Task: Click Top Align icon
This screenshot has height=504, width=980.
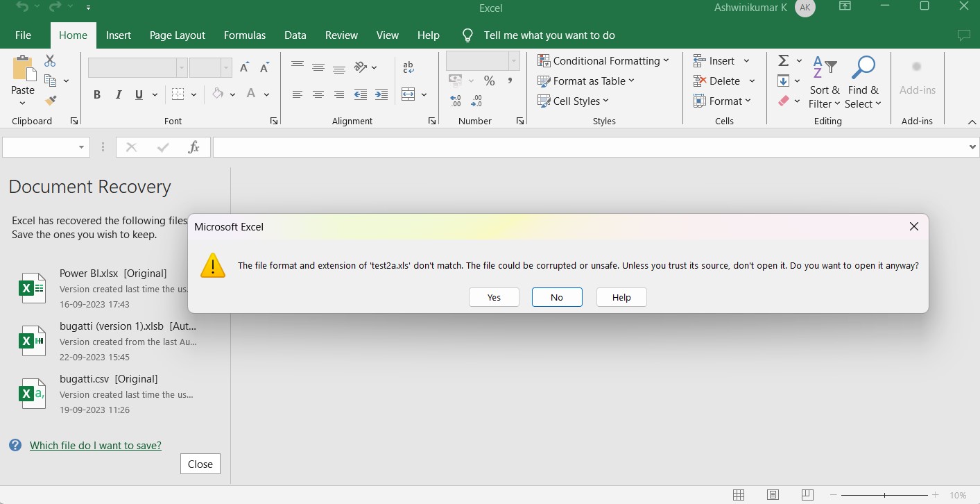Action: pyautogui.click(x=298, y=67)
